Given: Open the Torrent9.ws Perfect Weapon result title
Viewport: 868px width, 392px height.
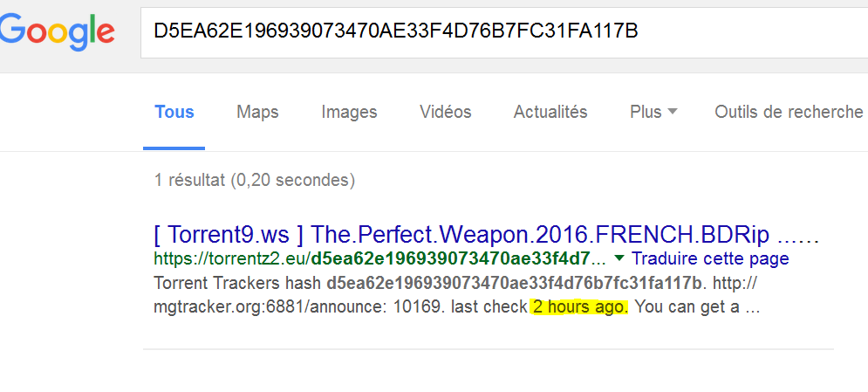Looking at the screenshot, I should coord(487,236).
